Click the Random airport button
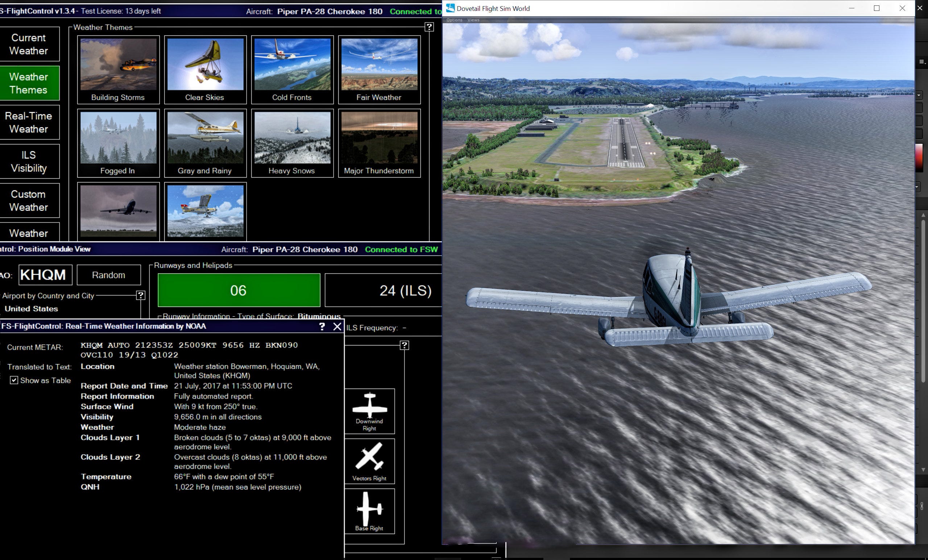Viewport: 928px width, 560px height. [x=109, y=275]
